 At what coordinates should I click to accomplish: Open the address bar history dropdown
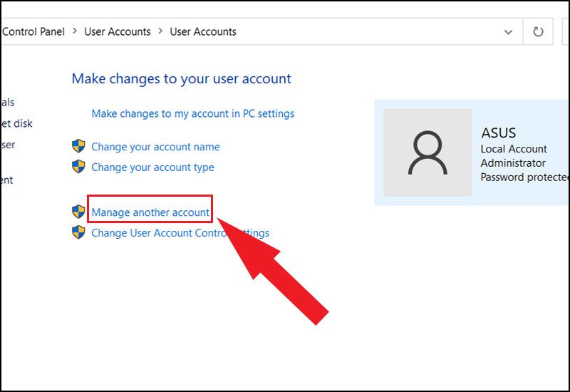[x=508, y=32]
